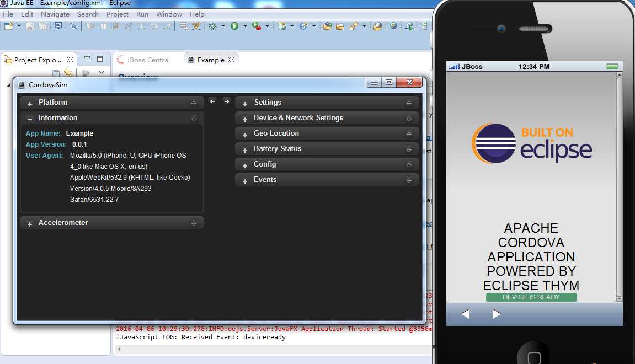This screenshot has height=364, width=635.
Task: Click the forward arrow in phone simulator
Action: 497,314
